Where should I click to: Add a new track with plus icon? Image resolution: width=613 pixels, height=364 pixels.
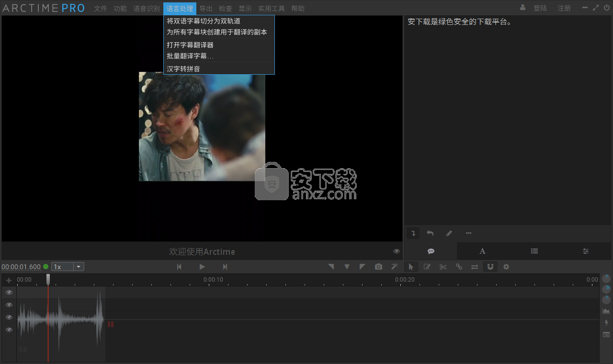pos(9,280)
